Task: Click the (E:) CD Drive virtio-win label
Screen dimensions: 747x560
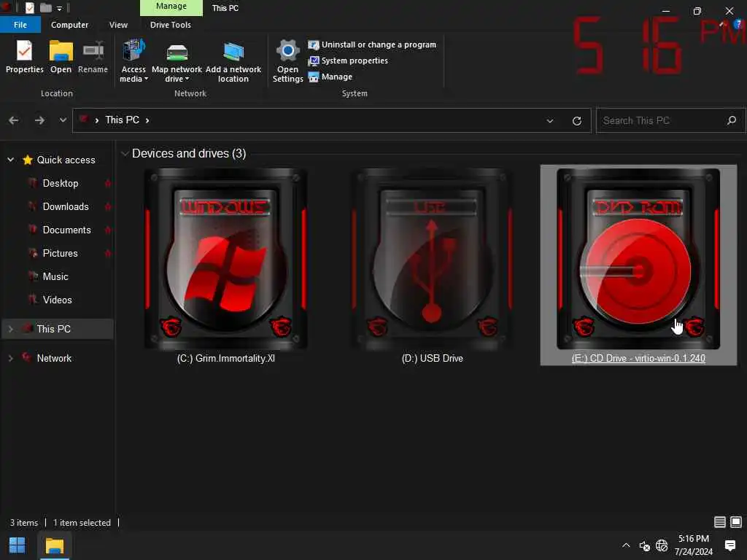Action: click(x=638, y=358)
